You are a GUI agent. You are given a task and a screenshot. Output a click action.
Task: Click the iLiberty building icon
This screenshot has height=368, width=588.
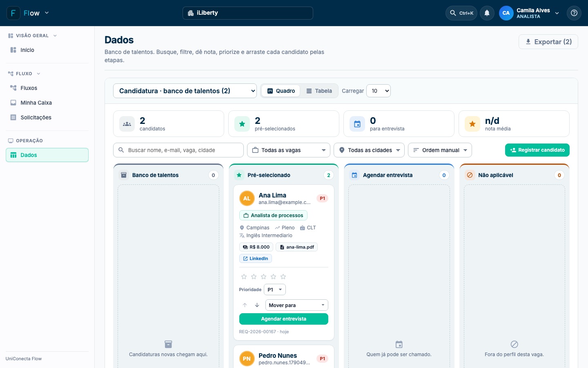pyautogui.click(x=191, y=13)
